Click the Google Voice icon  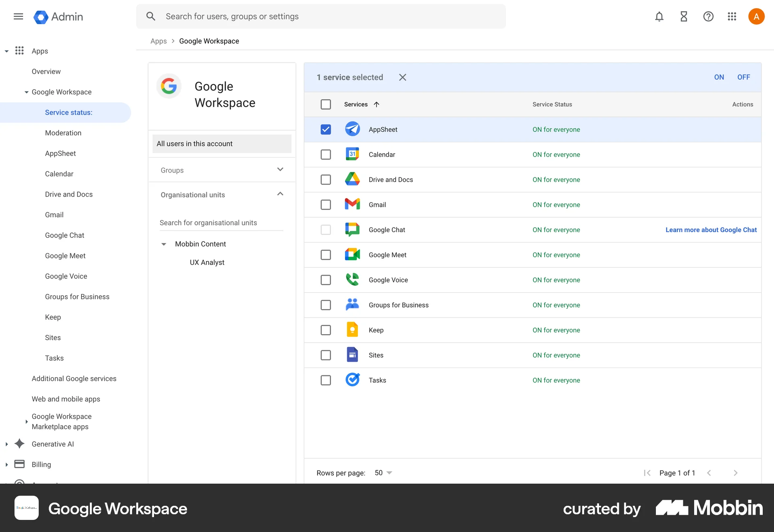(352, 280)
